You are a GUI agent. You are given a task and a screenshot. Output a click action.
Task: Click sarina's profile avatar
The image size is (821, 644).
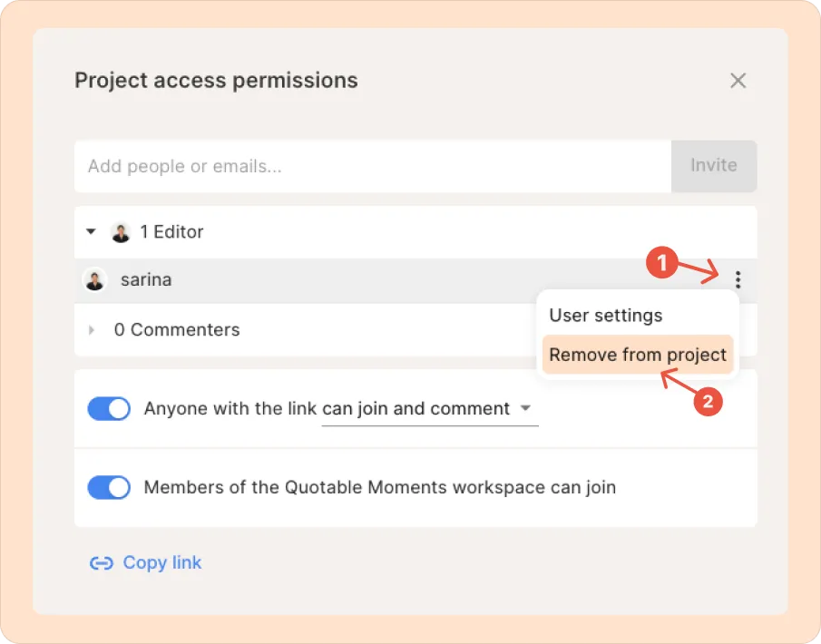(x=94, y=280)
